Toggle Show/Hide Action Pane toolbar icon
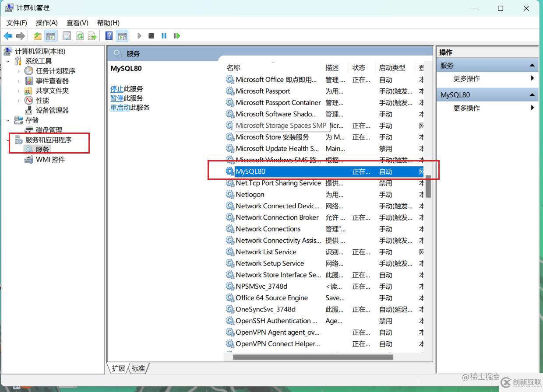543x392 pixels. [123, 36]
